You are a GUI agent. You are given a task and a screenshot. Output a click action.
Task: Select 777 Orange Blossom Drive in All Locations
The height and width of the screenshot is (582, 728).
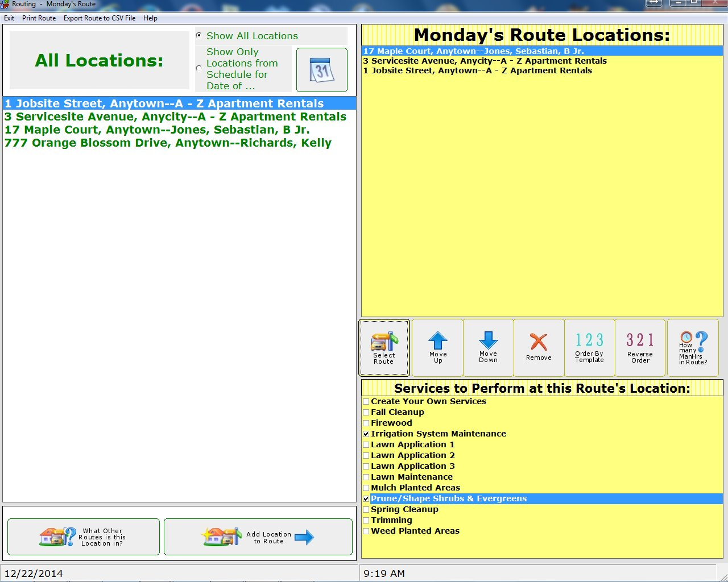167,143
